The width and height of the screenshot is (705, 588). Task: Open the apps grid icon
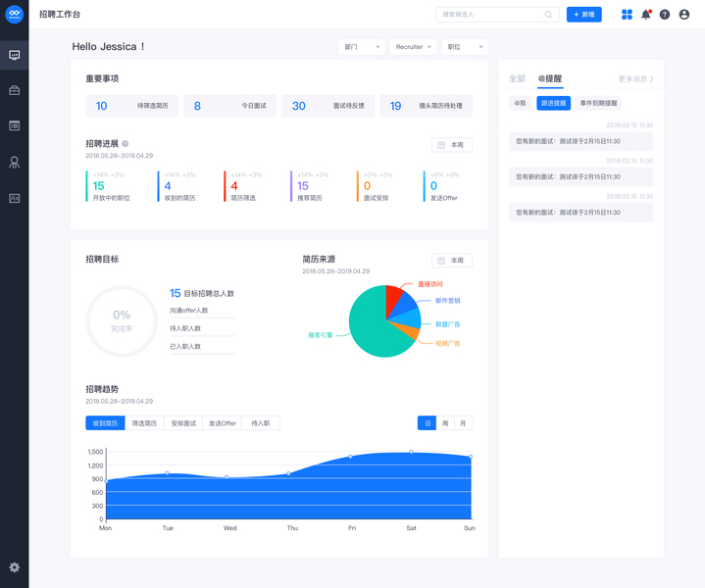[627, 15]
